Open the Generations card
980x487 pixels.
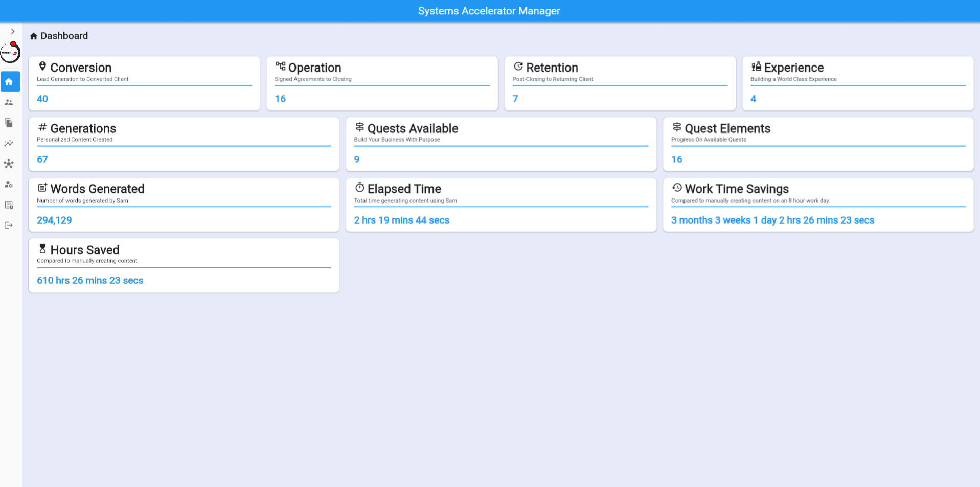coord(184,144)
